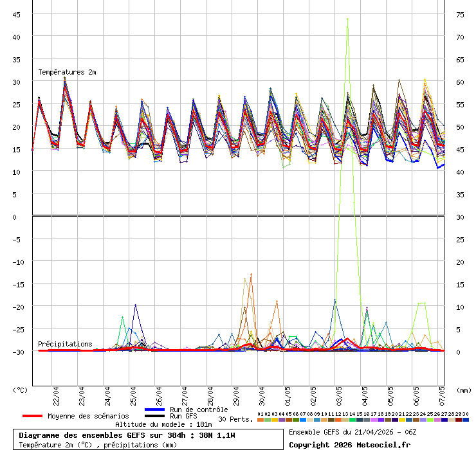This screenshot has height=450, width=476.
Task: Select perturbation 01 color swatch in legend
Action: [x=260, y=420]
